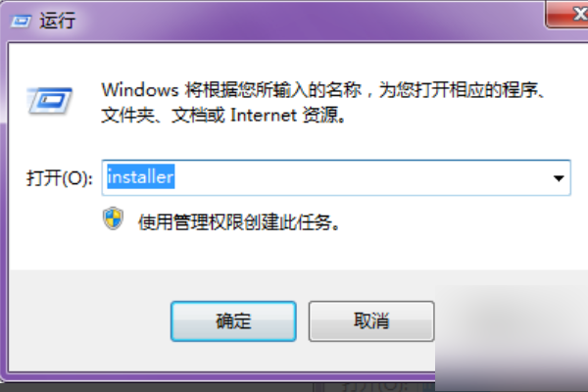Screen dimensions: 588x392
Task: Click the 取消 button
Action: 371,321
